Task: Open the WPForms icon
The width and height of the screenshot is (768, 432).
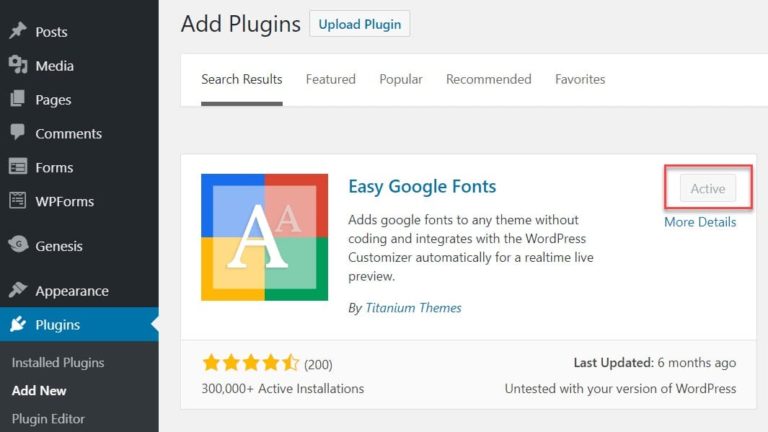Action: (x=18, y=200)
